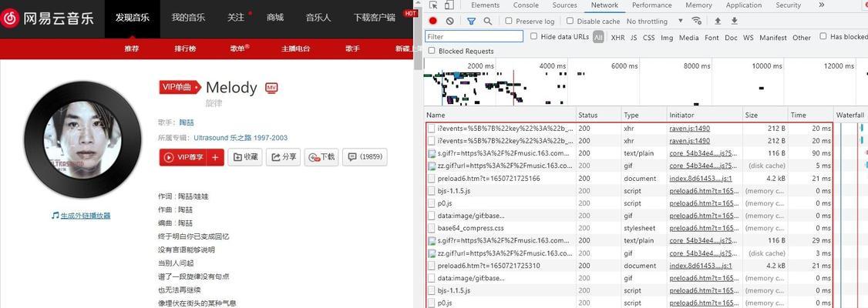Screen dimensions: 868x308
Task: Click the inspect element picker icon
Action: [x=433, y=5]
